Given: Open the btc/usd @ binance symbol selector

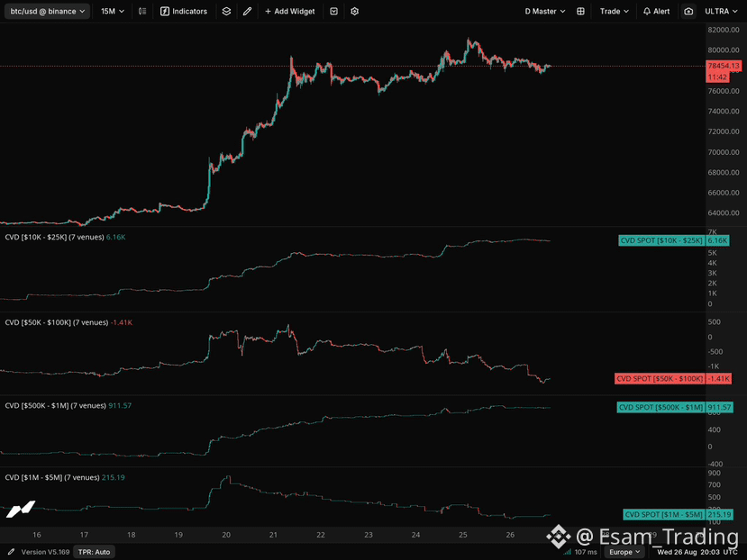Looking at the screenshot, I should (47, 12).
